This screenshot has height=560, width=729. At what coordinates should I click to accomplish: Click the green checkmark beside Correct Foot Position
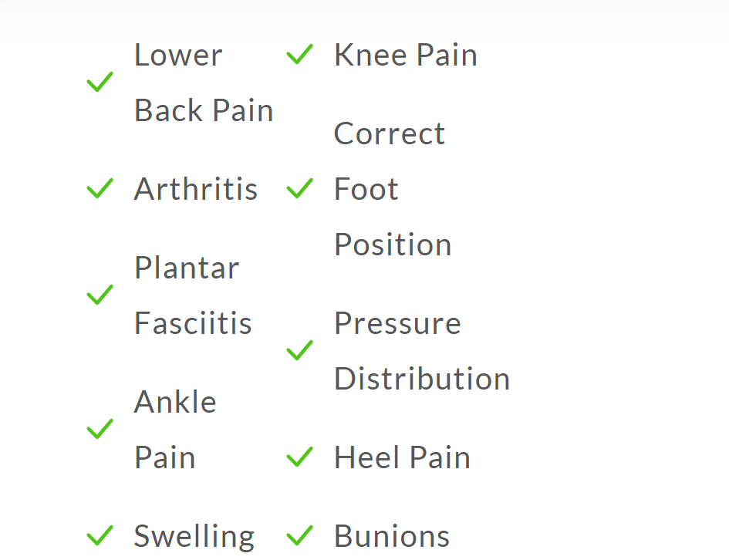[x=299, y=188]
